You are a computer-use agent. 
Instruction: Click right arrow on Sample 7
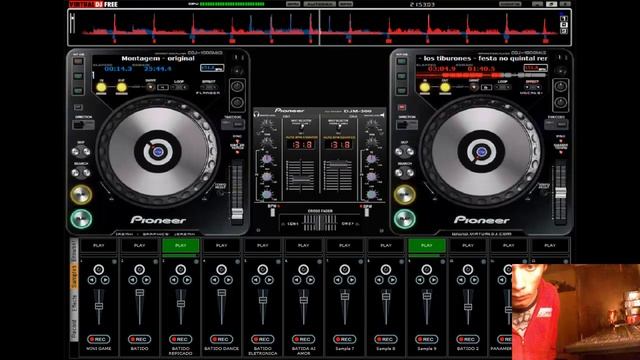point(351,280)
